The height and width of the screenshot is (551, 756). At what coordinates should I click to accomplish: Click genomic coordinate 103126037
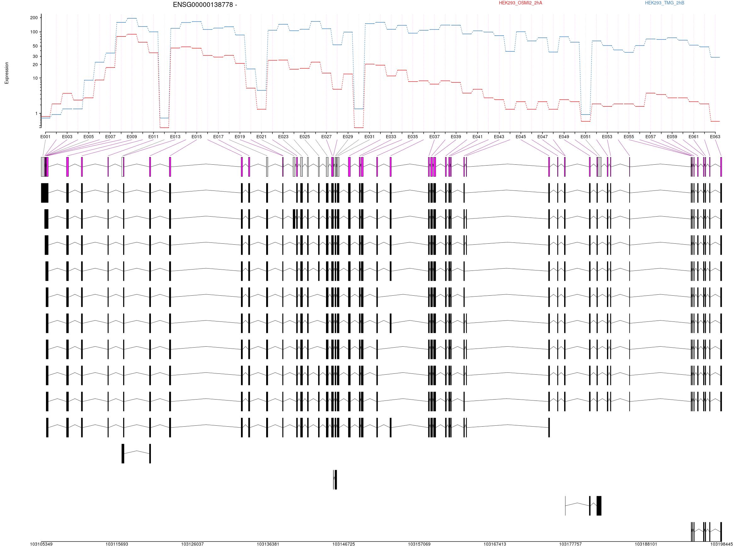(192, 544)
